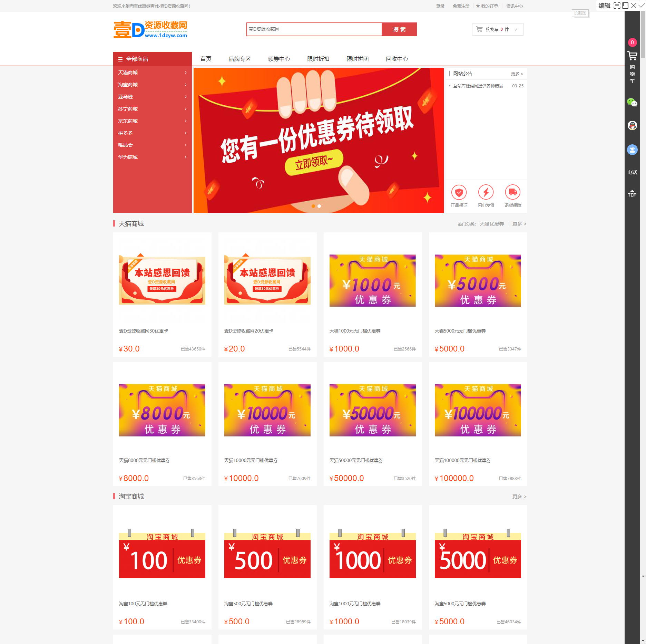Expand the 亚马逊 category chevron
646x644 pixels.
185,97
